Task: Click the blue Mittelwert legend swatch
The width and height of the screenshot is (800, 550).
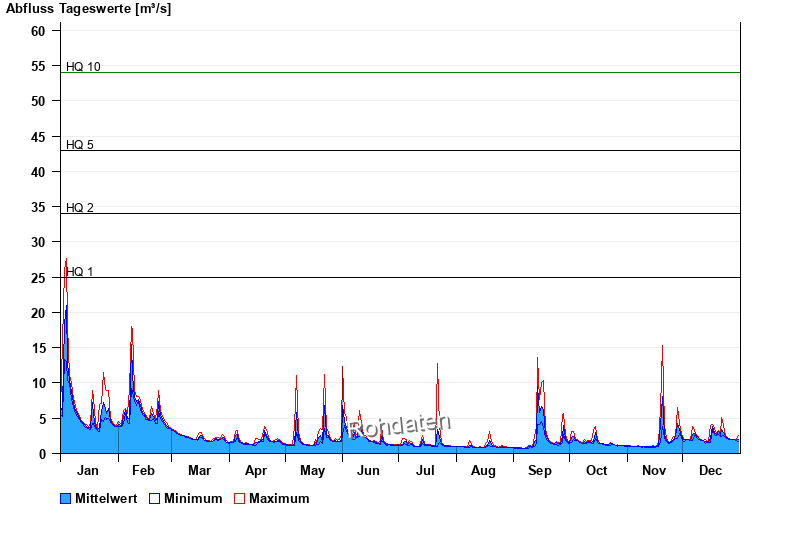Action: pyautogui.click(x=66, y=498)
